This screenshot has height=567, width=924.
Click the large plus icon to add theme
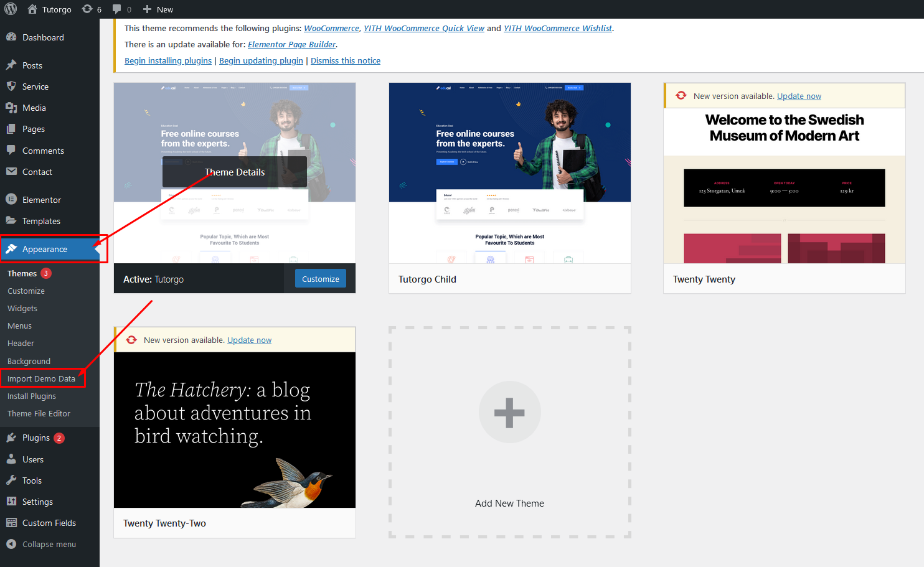click(509, 412)
